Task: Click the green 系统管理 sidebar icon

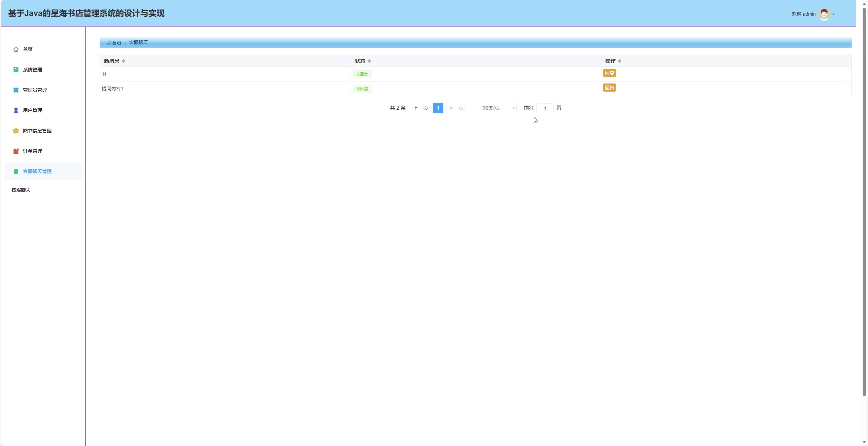Action: (16, 70)
